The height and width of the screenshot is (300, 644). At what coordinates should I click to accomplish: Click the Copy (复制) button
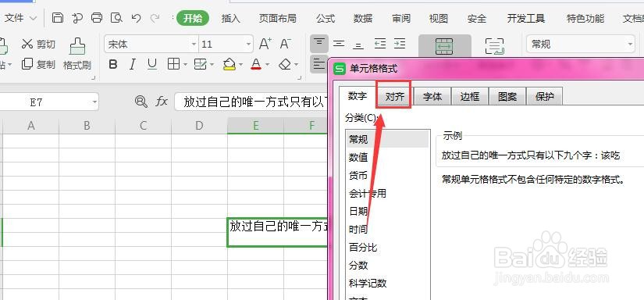(38, 64)
